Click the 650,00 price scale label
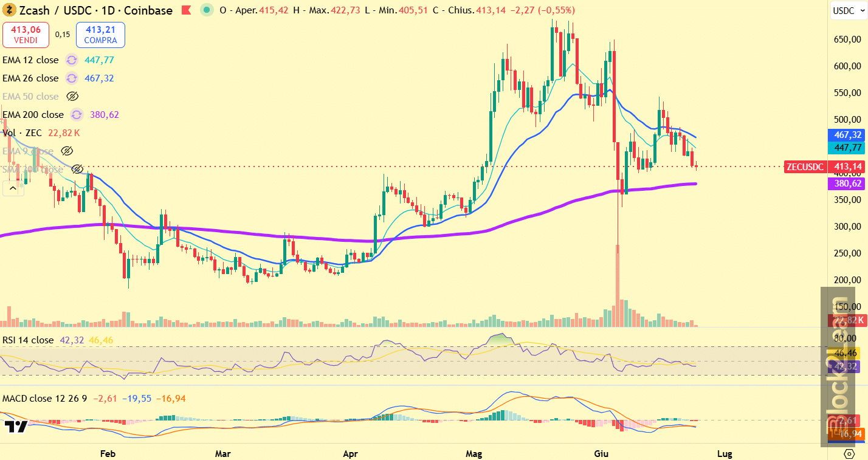 coord(847,39)
